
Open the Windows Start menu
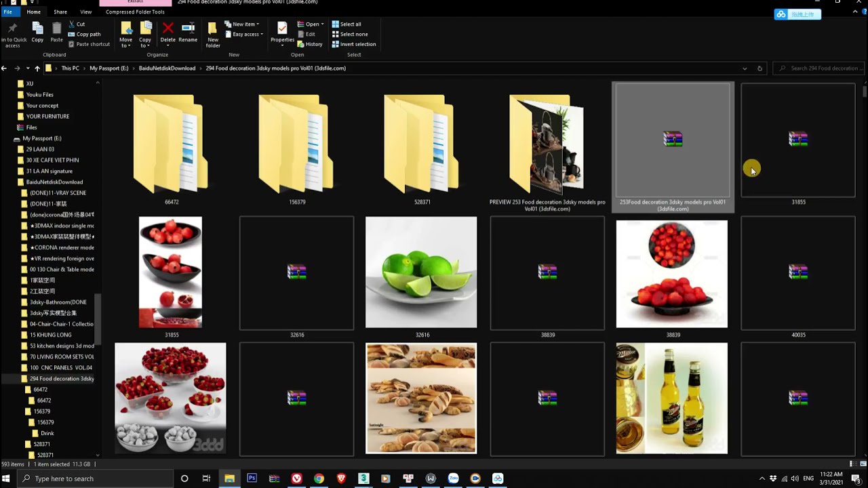(x=6, y=479)
